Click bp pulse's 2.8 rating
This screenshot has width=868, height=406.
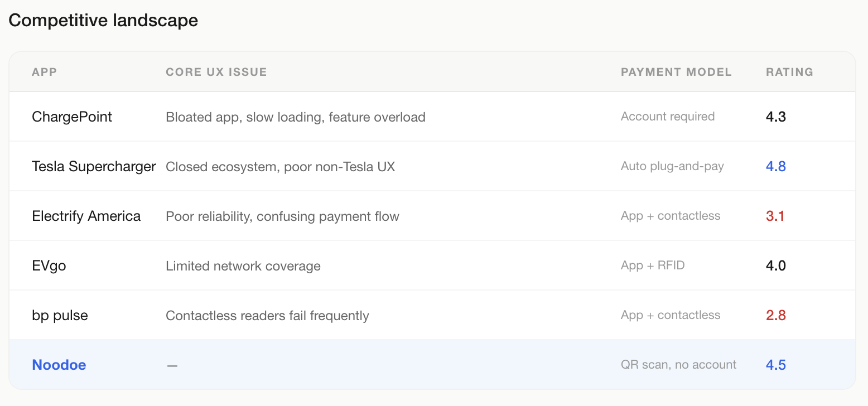pyautogui.click(x=776, y=315)
